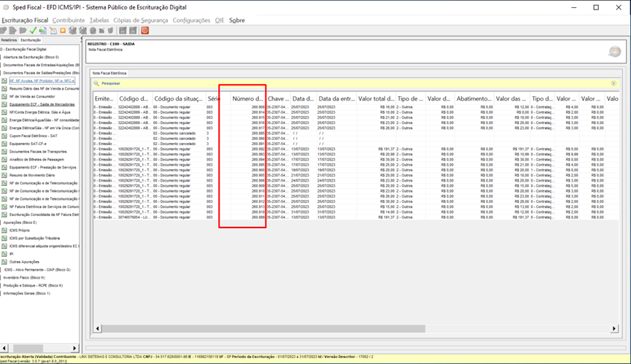Select the Nota Fiscal Eletrônica tab
The image size is (631, 364).
109,73
